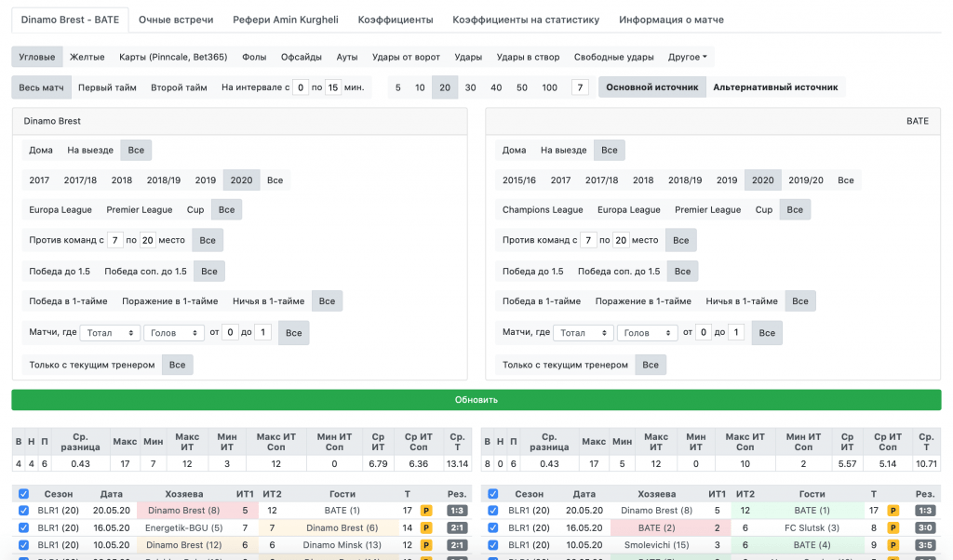Open the 3:5 score badge in the Smolevichi row
Screen dimensions: 953x560
point(925,545)
